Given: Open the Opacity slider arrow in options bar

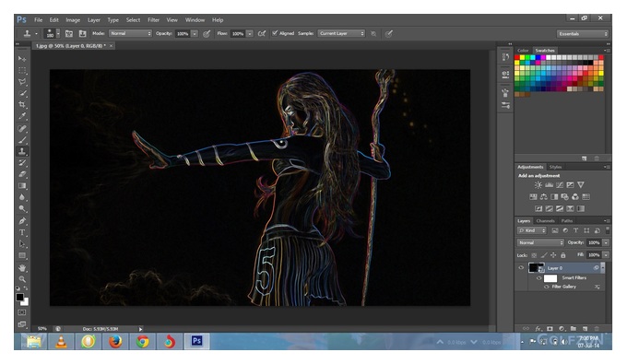Looking at the screenshot, I should (195, 33).
